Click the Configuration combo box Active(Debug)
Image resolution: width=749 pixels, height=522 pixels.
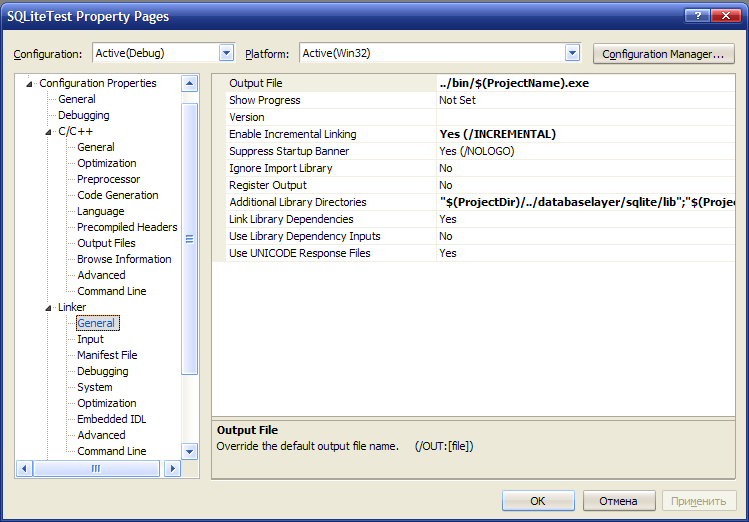[163, 53]
